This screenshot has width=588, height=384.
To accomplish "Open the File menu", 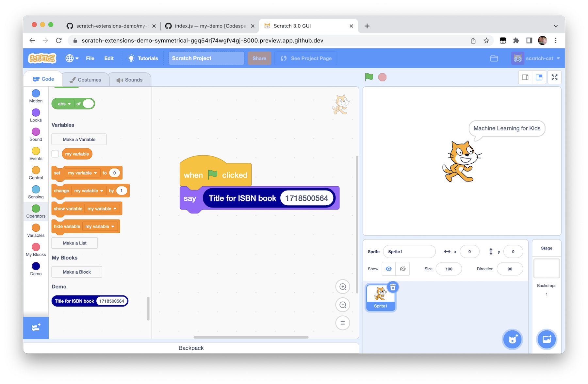I will (x=90, y=58).
